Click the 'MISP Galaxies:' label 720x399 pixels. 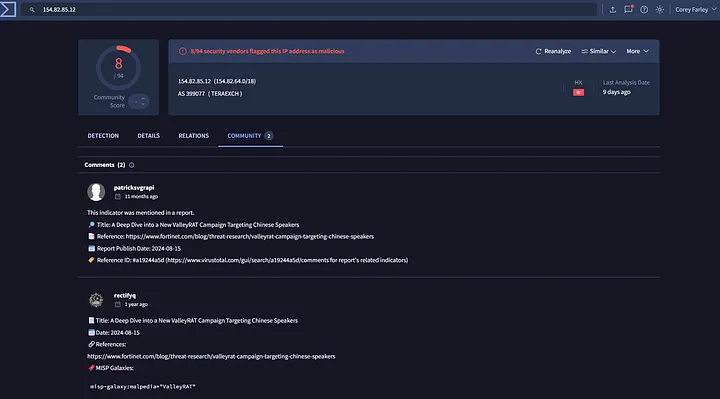pyautogui.click(x=111, y=368)
